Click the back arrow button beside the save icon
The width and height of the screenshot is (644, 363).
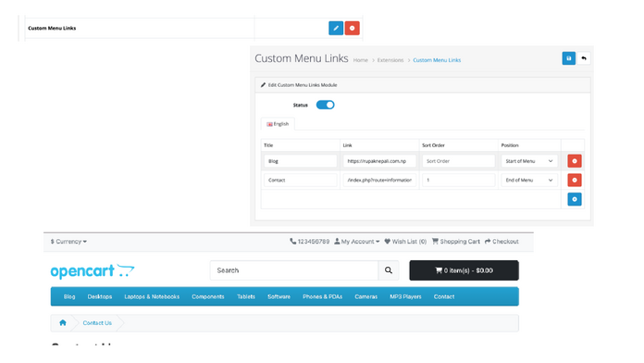(584, 58)
